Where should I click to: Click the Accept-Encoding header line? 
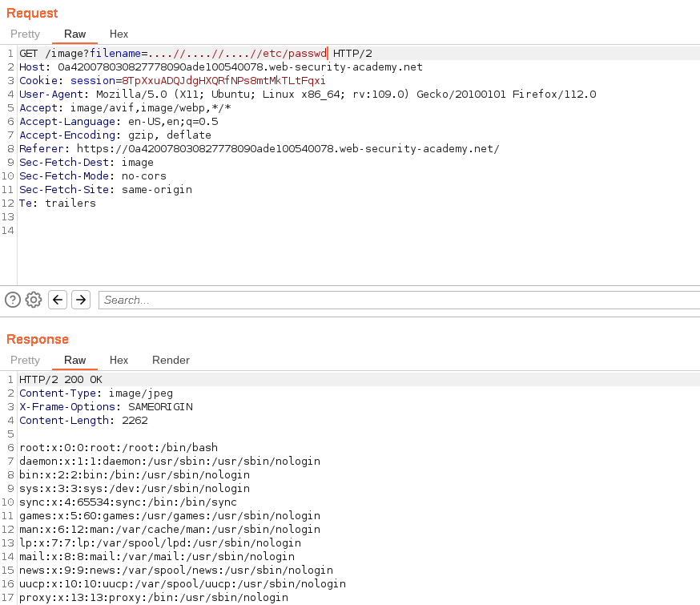(115, 135)
